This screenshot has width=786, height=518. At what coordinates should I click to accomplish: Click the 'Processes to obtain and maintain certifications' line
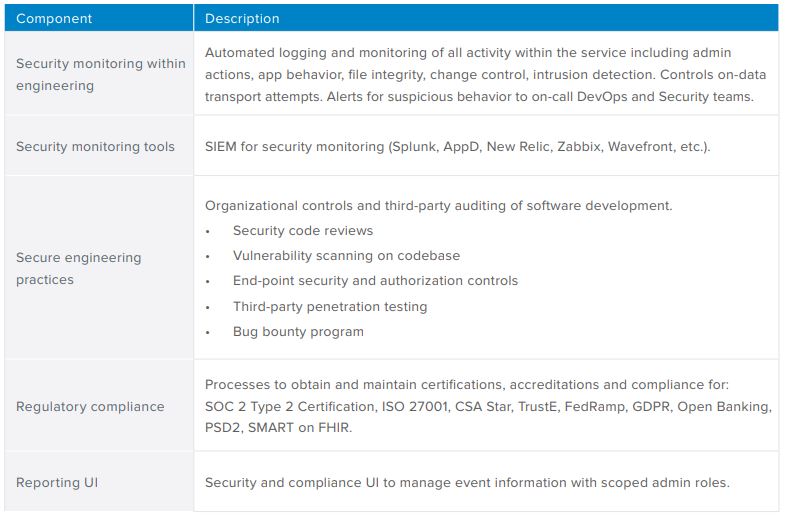coord(467,384)
